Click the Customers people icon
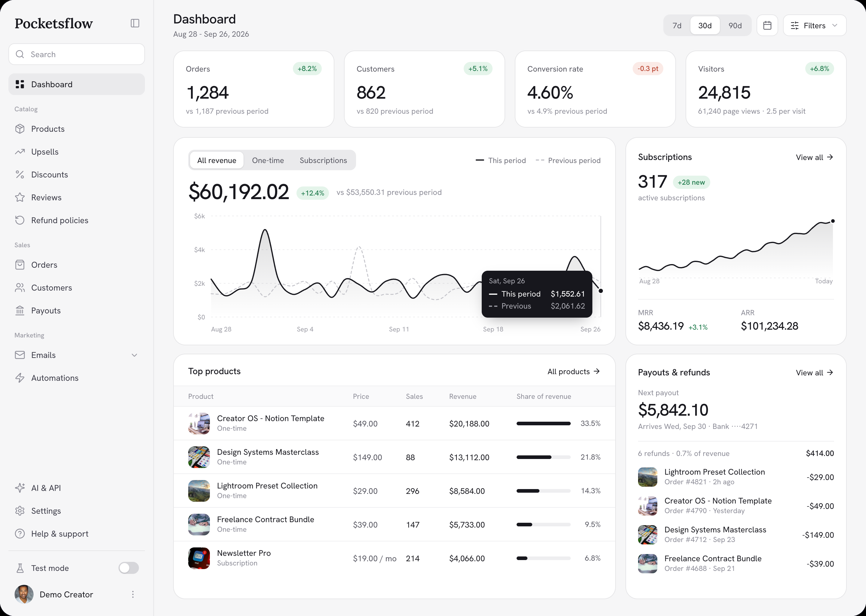Screen dimensions: 866x616 point(20,288)
